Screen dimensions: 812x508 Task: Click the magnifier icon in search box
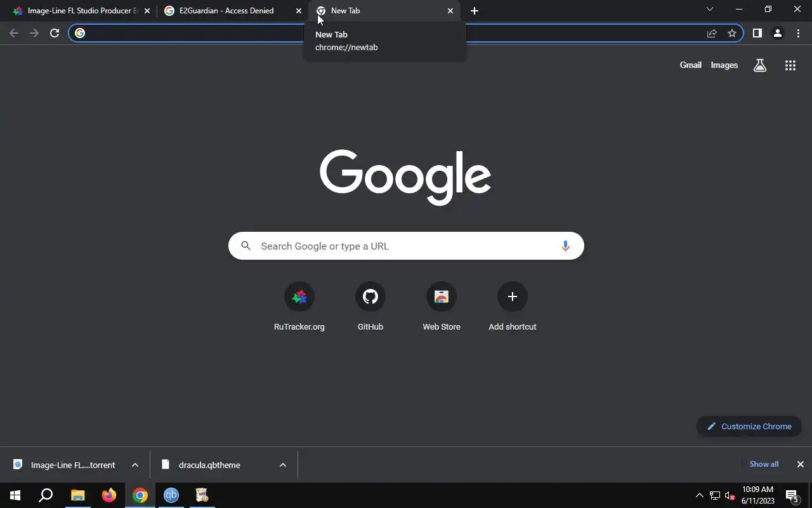coord(246,246)
